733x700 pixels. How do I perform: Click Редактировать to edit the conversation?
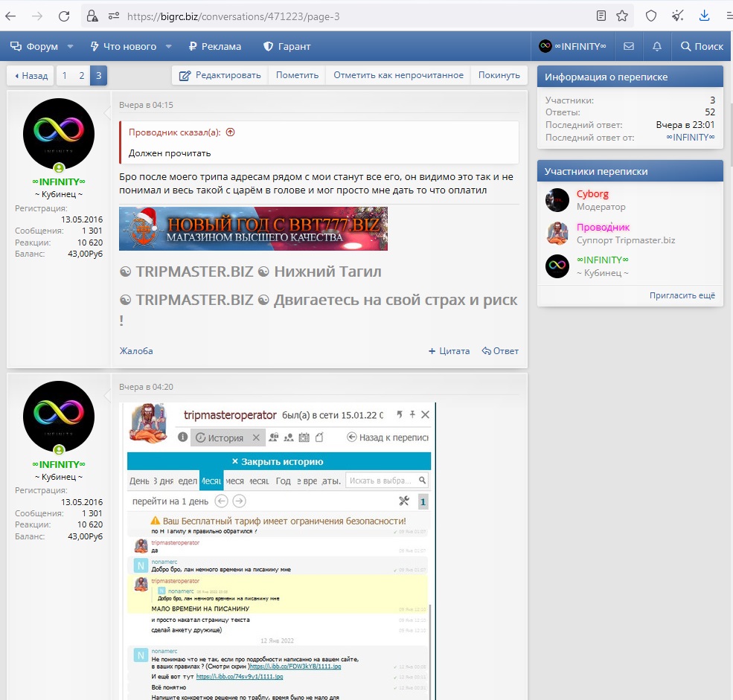coord(220,75)
